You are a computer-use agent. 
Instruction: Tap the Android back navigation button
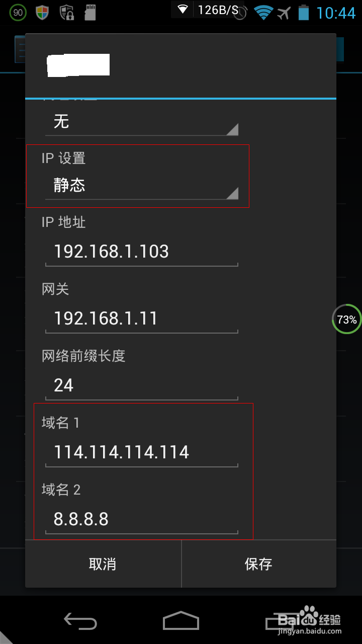point(80,621)
